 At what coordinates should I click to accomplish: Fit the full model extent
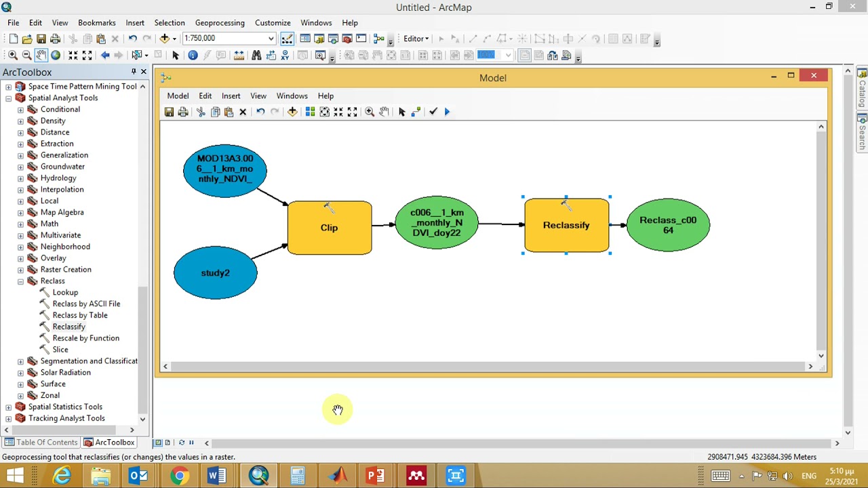pyautogui.click(x=324, y=112)
